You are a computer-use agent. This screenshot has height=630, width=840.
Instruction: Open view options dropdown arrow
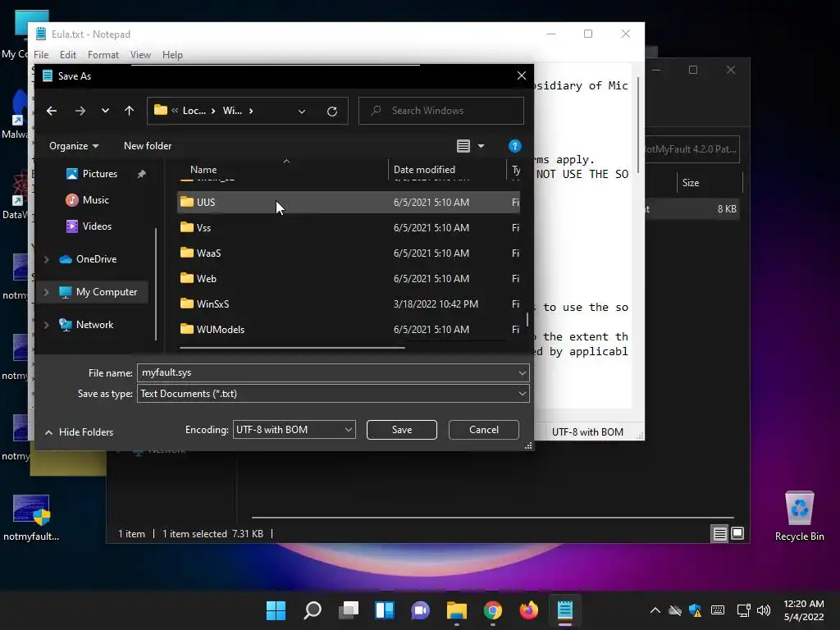tap(481, 146)
